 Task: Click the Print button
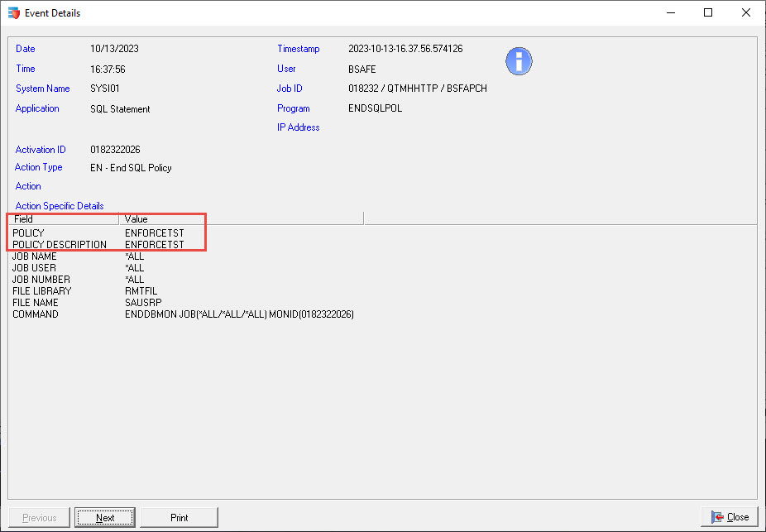[179, 516]
